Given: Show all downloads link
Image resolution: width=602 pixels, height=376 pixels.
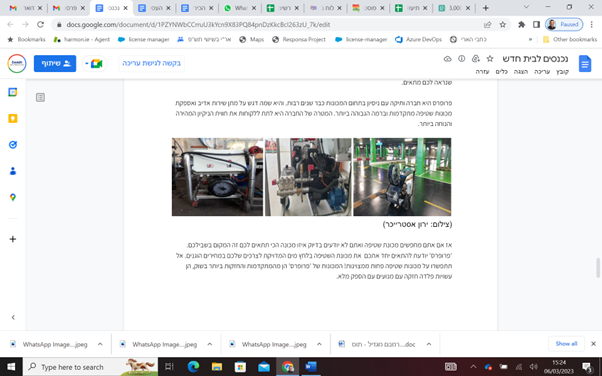Looking at the screenshot, I should point(566,344).
